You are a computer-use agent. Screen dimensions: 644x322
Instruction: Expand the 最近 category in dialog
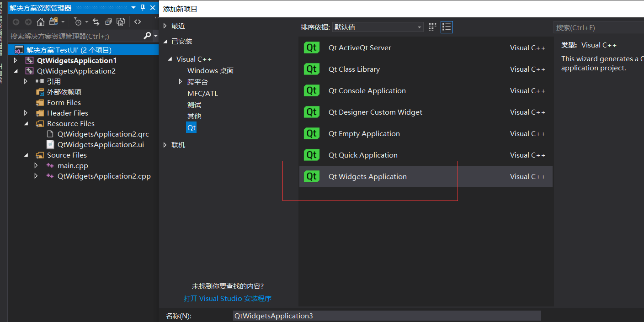coord(165,26)
